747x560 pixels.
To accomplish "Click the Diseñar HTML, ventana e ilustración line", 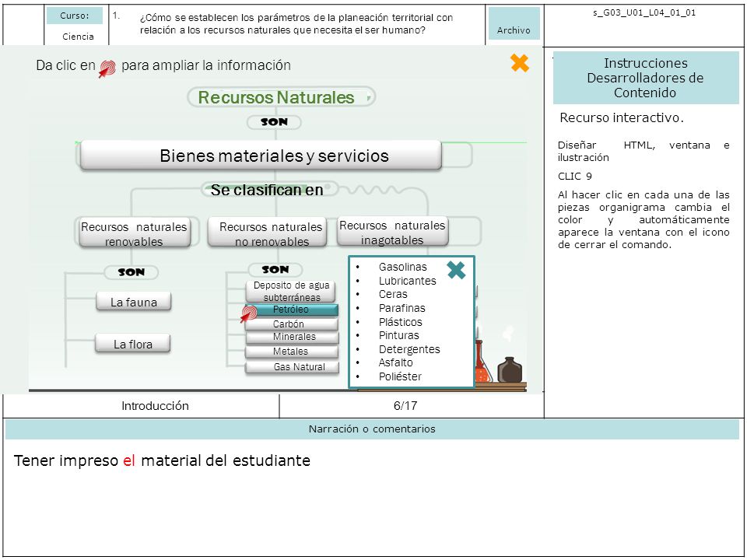I will coord(644,151).
